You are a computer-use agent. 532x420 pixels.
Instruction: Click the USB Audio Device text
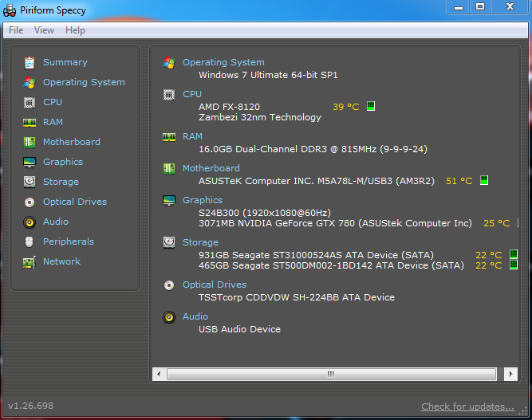pyautogui.click(x=239, y=329)
